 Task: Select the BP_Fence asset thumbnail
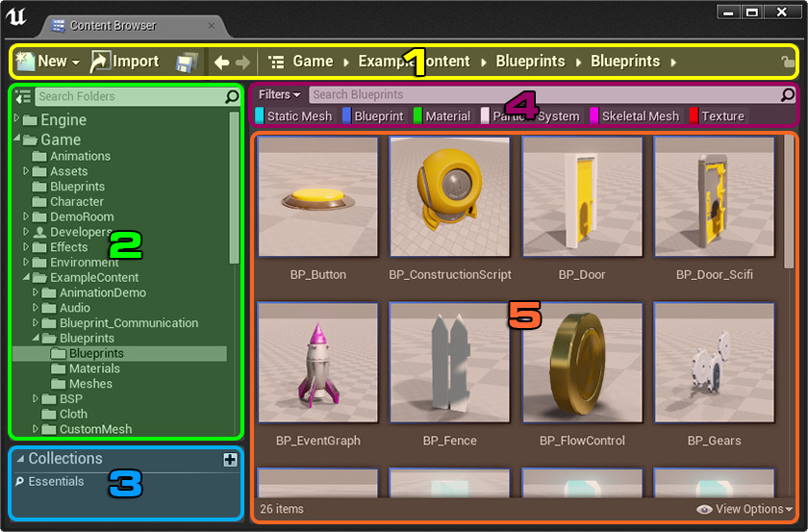[x=450, y=363]
